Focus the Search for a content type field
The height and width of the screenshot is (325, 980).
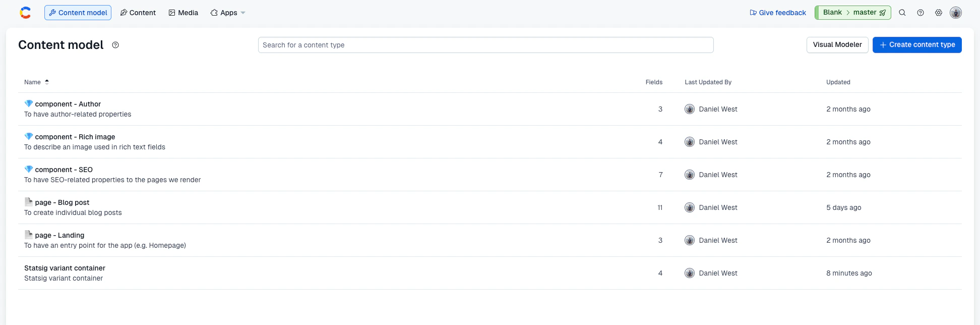click(485, 45)
